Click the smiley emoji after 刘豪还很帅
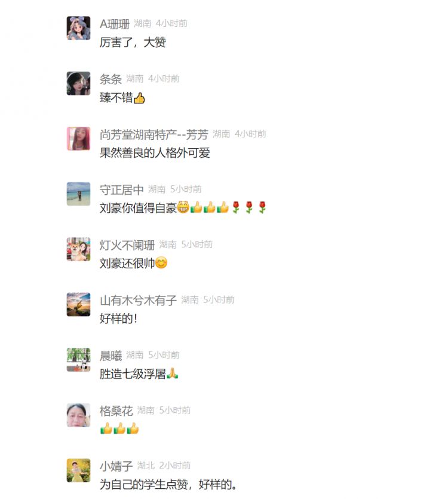This screenshot has width=448, height=499. click(x=161, y=263)
